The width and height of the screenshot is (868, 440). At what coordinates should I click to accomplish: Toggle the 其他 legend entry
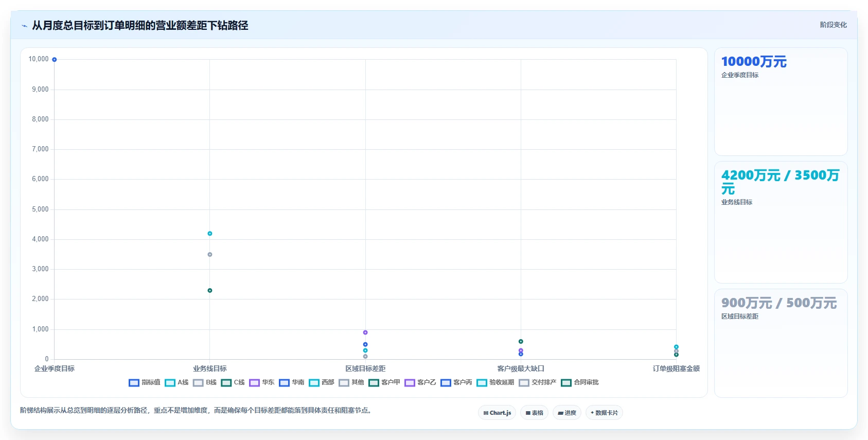click(x=351, y=382)
